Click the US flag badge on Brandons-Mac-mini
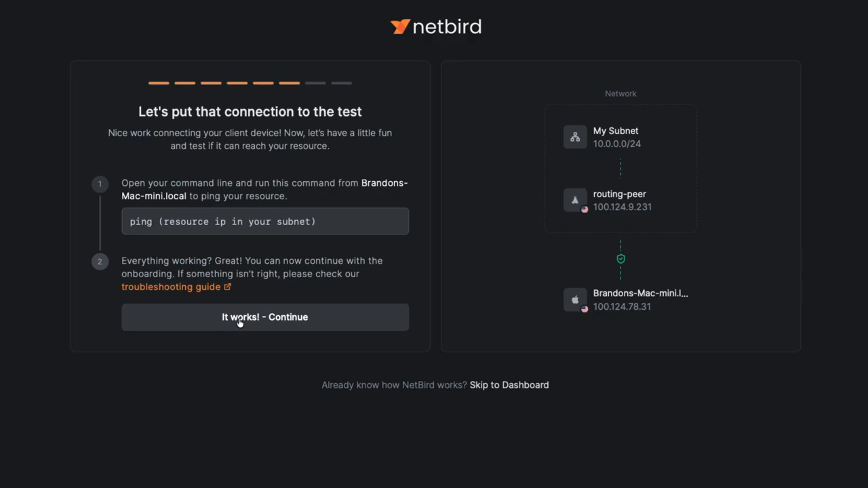 [585, 309]
